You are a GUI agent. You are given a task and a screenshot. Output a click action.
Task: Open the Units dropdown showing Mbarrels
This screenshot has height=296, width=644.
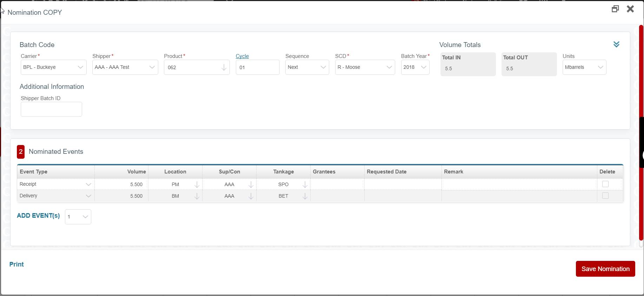pyautogui.click(x=584, y=67)
